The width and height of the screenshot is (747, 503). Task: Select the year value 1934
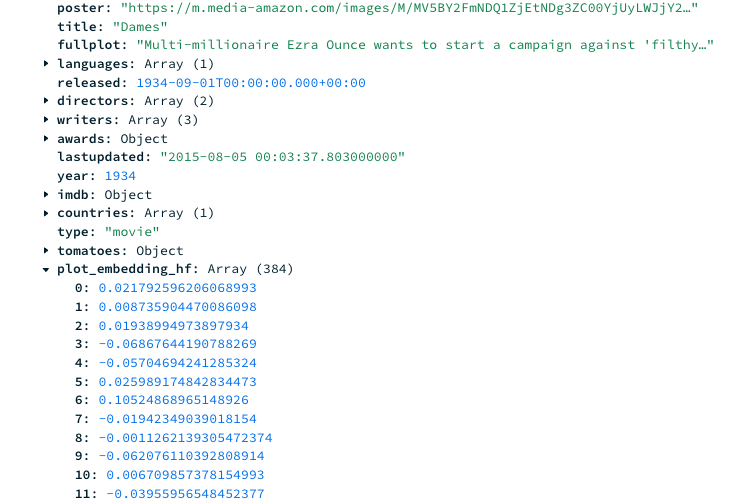pyautogui.click(x=120, y=176)
